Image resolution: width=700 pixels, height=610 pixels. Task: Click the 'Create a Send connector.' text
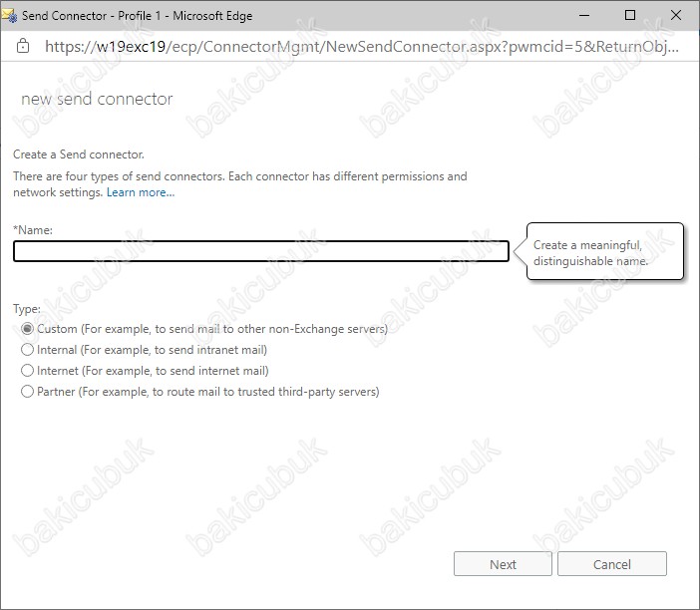pos(79,154)
